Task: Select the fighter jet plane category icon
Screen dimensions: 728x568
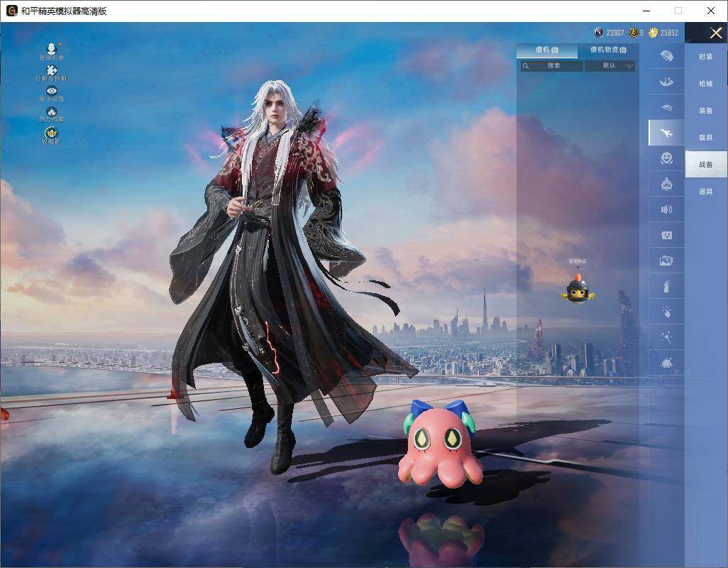Action: click(x=666, y=133)
